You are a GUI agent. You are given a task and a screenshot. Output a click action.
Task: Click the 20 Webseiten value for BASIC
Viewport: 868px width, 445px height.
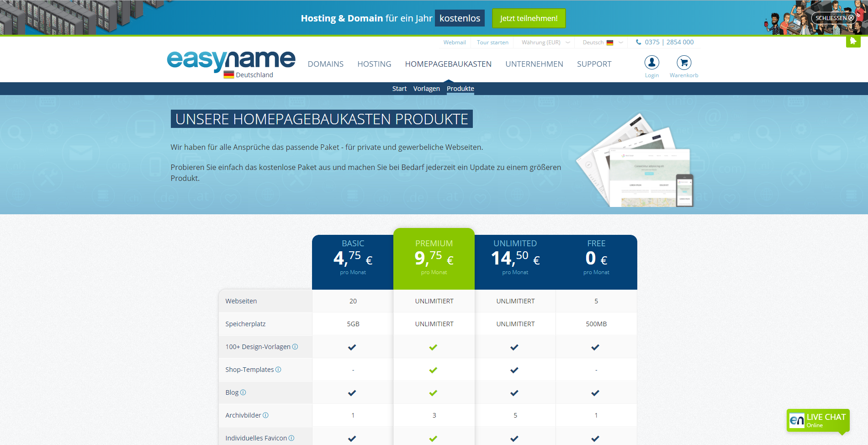pyautogui.click(x=353, y=301)
